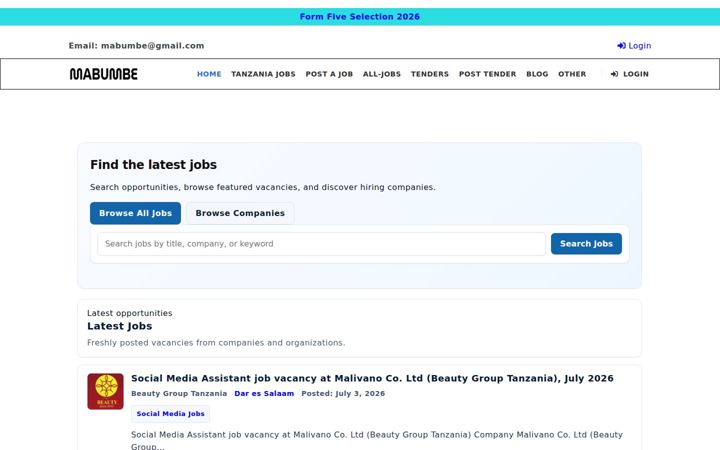This screenshot has height=450, width=720.
Task: Open the Tanzania Jobs menu
Action: [263, 74]
